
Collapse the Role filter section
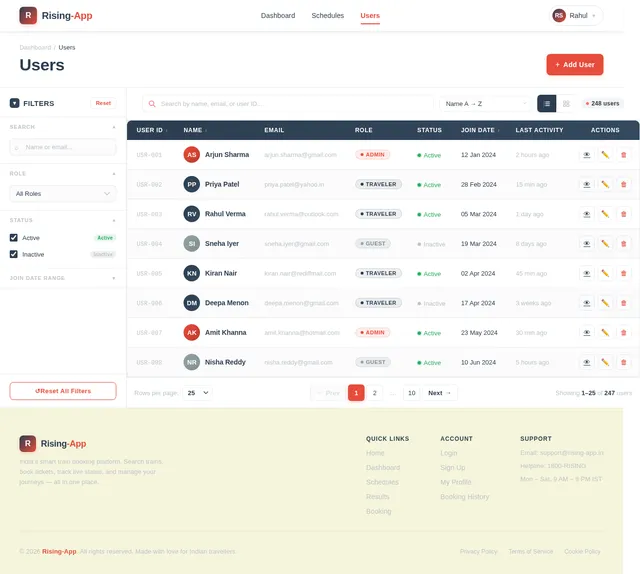point(114,174)
